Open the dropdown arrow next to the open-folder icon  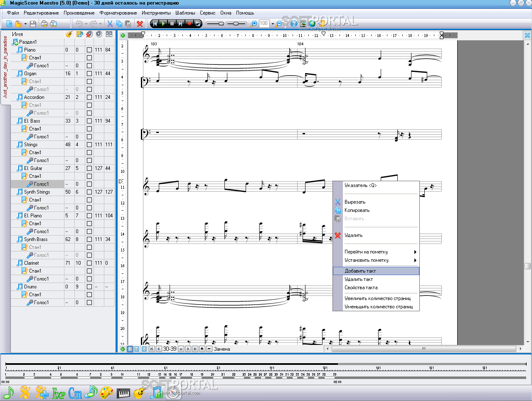[x=25, y=24]
